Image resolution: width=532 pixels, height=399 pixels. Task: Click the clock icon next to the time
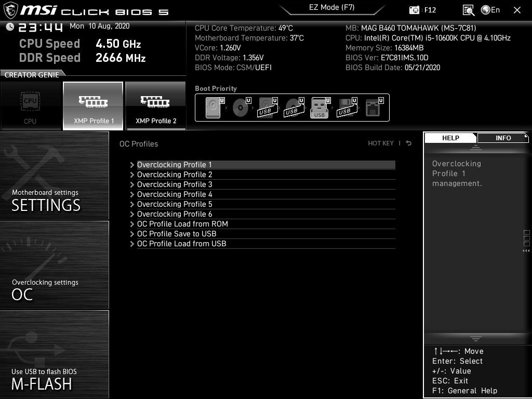[x=10, y=27]
